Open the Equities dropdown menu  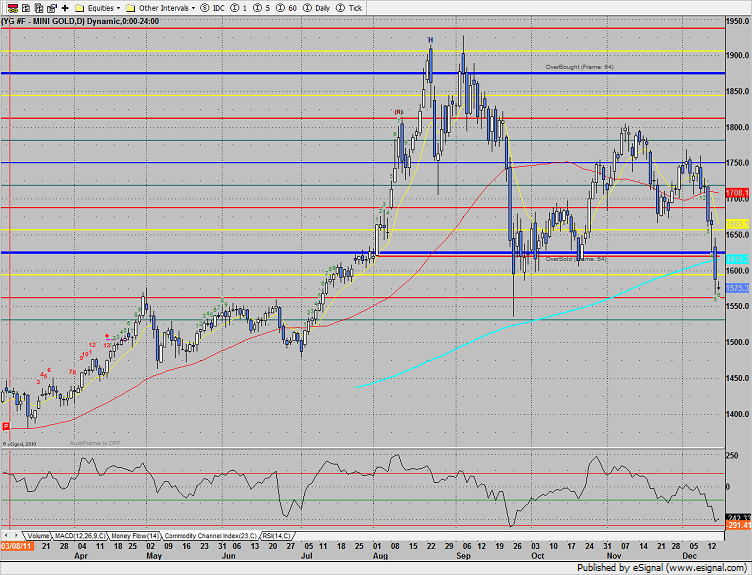coord(118,8)
